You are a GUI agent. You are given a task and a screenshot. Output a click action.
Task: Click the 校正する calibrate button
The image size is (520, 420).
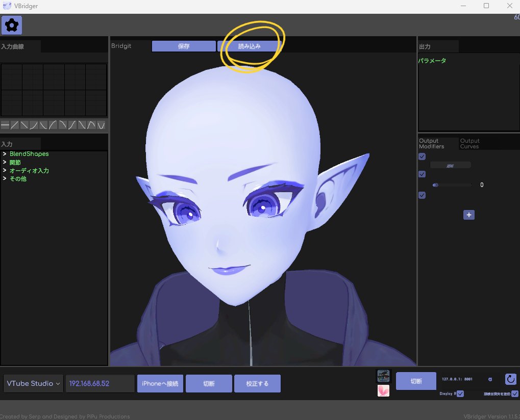coord(257,384)
